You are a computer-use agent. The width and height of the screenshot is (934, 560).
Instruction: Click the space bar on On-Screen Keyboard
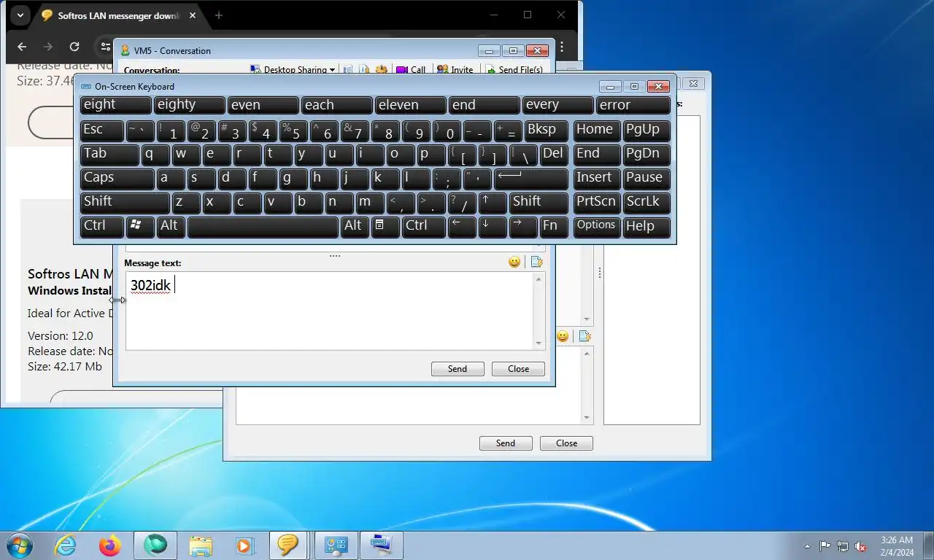(263, 226)
